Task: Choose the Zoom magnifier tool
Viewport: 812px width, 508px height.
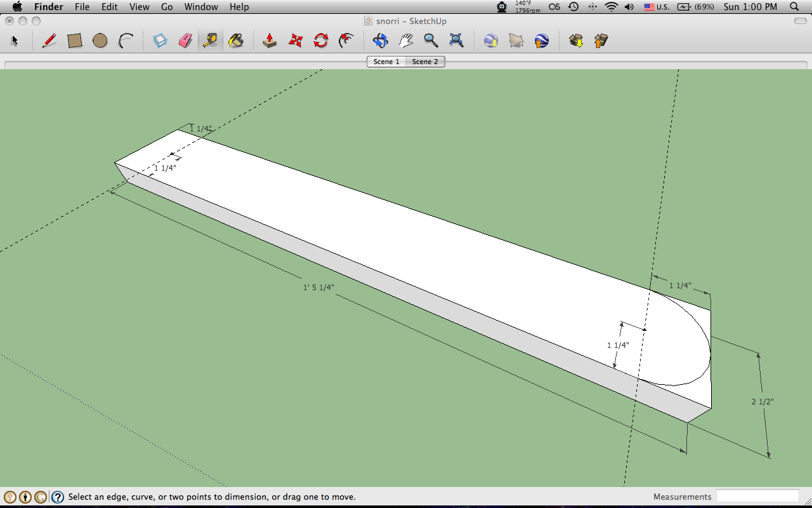Action: 431,41
